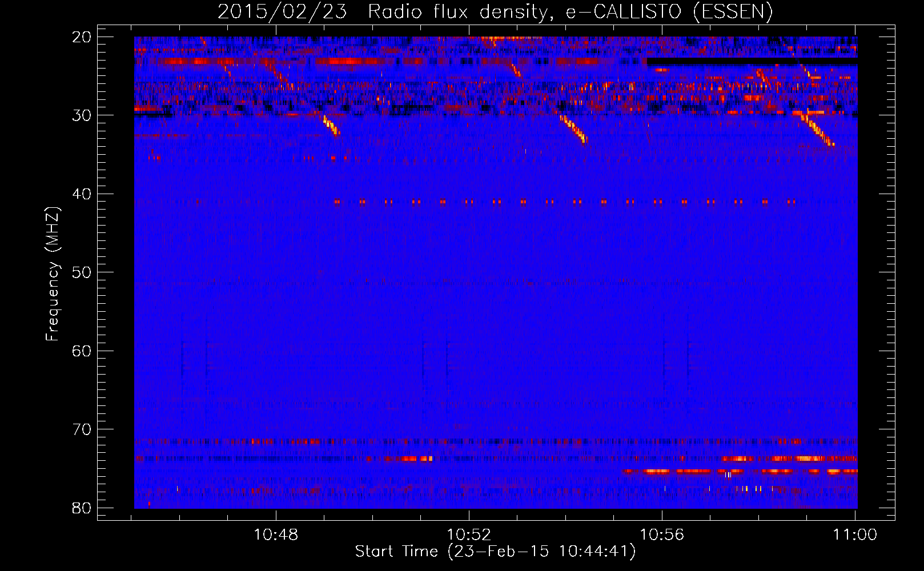Click the Start Time axis label
The width and height of the screenshot is (924, 571).
click(x=495, y=552)
